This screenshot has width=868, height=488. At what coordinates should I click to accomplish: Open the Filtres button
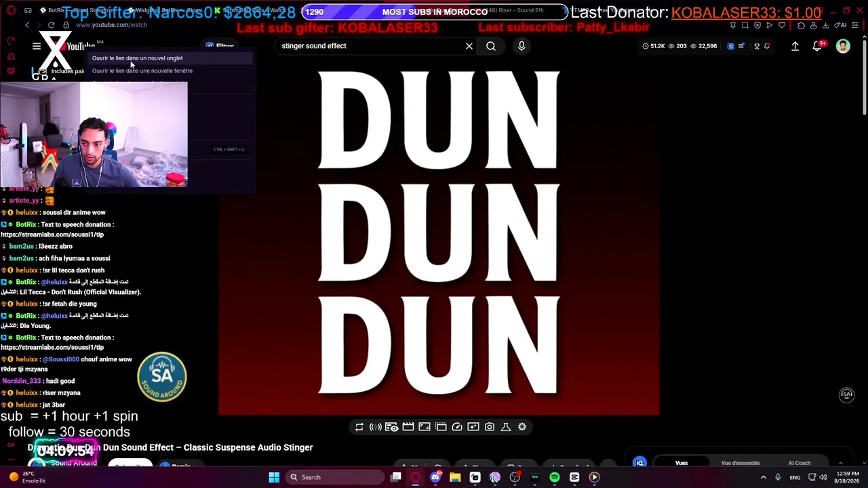click(x=221, y=46)
